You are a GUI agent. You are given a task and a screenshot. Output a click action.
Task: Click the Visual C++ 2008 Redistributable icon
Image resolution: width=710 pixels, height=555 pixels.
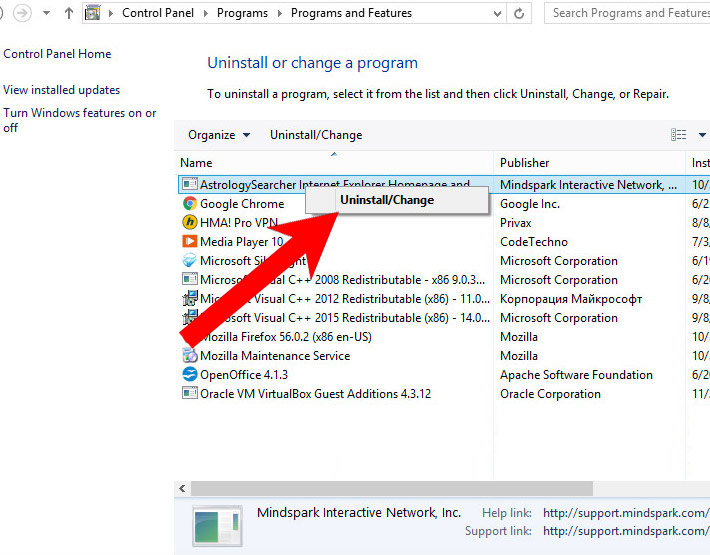[190, 279]
